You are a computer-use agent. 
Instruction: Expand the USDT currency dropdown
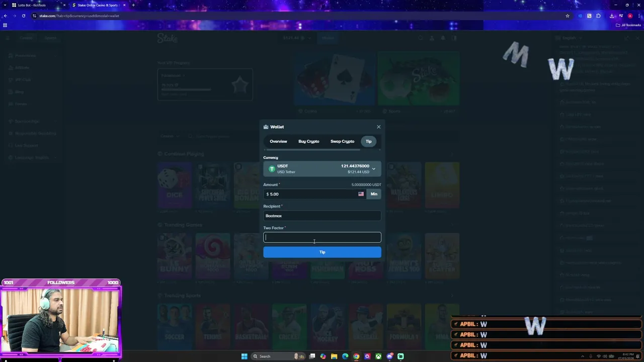tap(322, 169)
